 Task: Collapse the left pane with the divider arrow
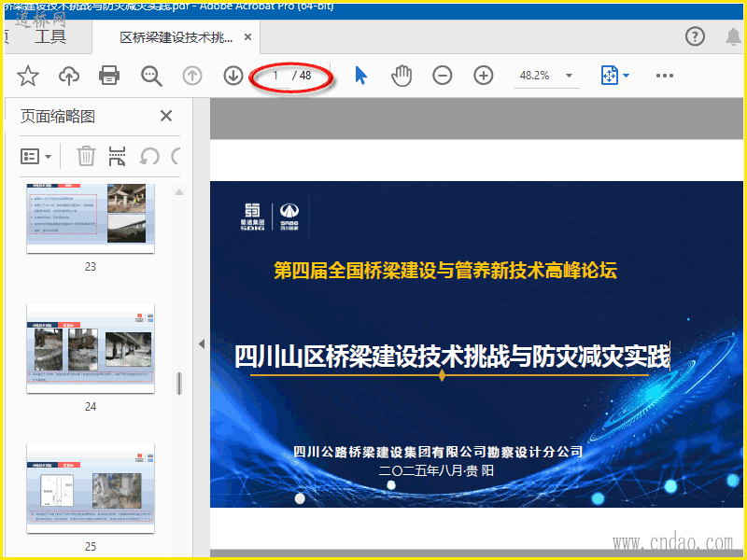click(201, 343)
